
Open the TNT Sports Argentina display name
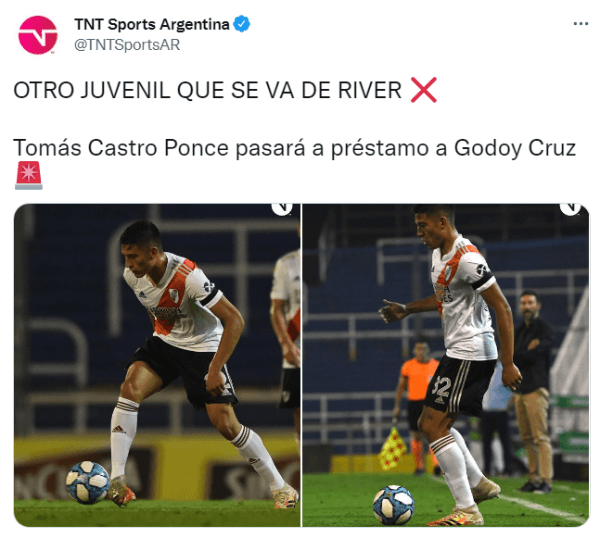pyautogui.click(x=152, y=24)
